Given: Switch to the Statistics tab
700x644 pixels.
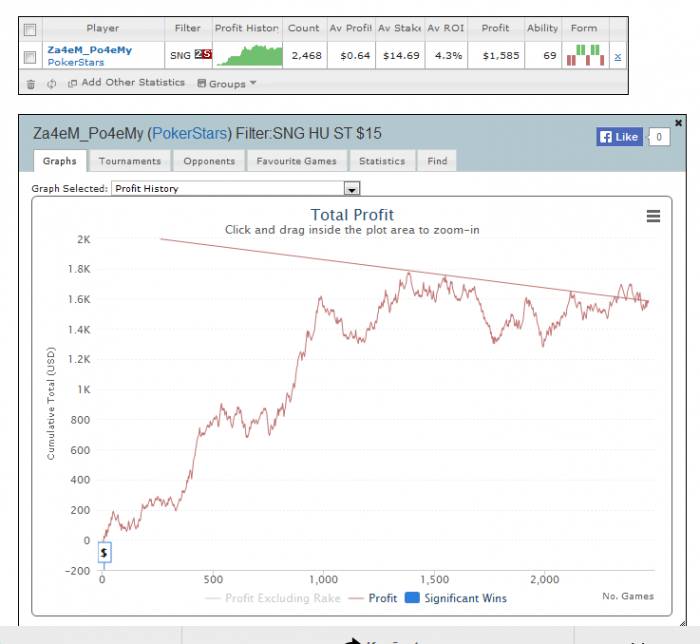Looking at the screenshot, I should (382, 161).
